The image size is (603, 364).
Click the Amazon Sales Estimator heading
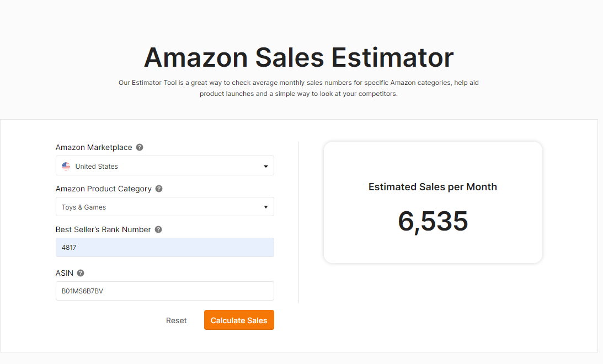click(299, 57)
